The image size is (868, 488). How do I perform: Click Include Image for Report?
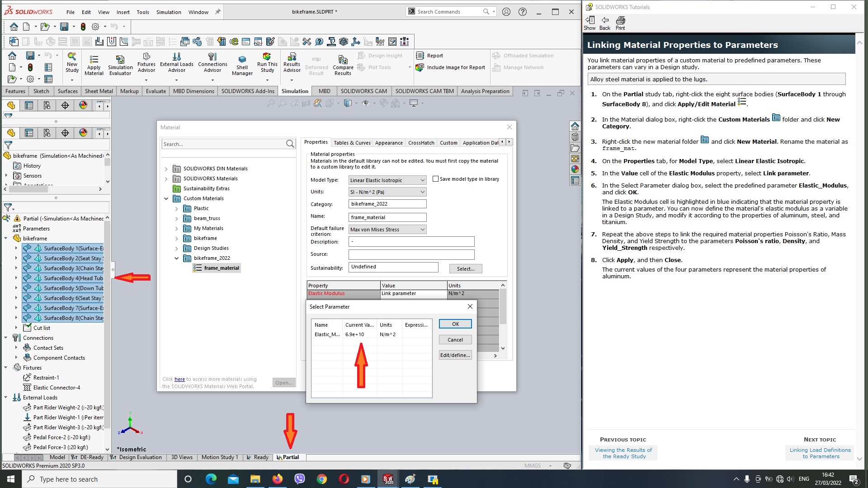(x=450, y=67)
